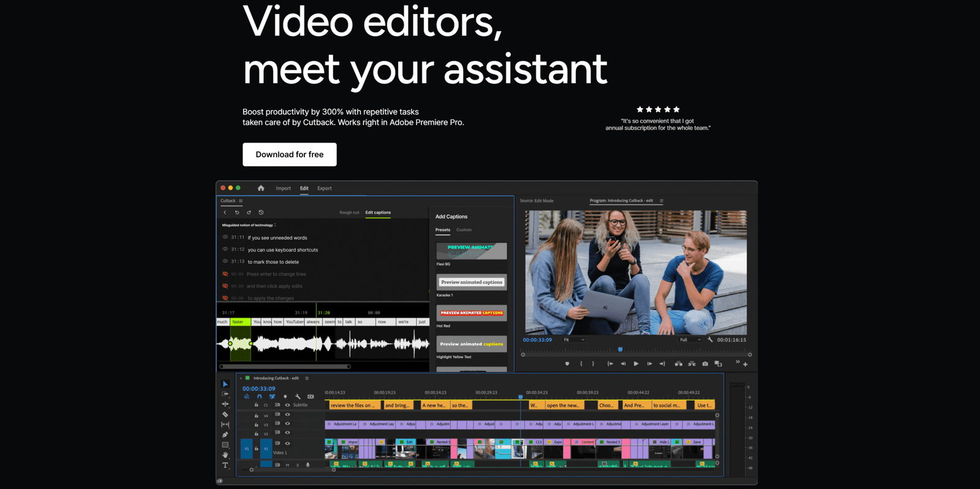Select the Pen tool in timeline toolbar

(x=225, y=435)
